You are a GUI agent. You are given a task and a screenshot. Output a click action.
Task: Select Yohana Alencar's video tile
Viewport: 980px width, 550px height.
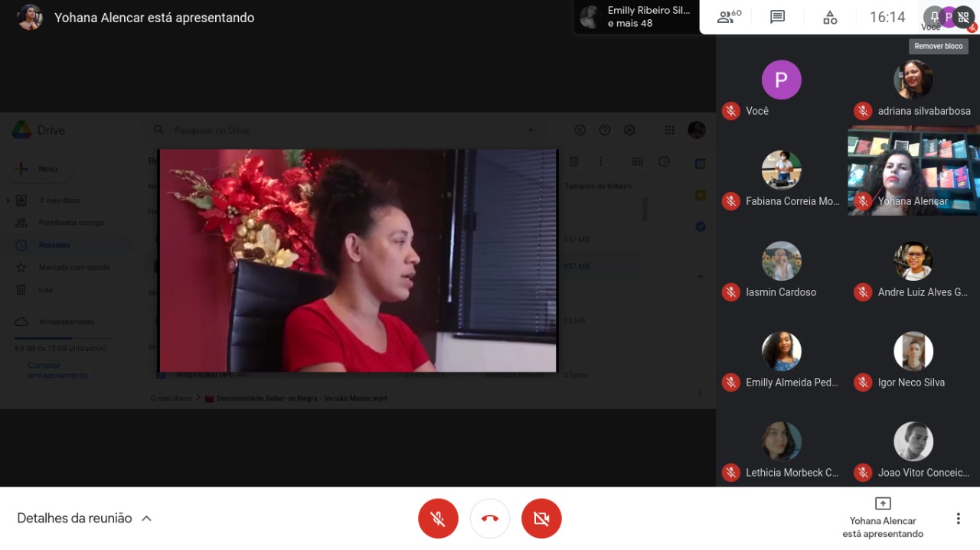pyautogui.click(x=913, y=171)
